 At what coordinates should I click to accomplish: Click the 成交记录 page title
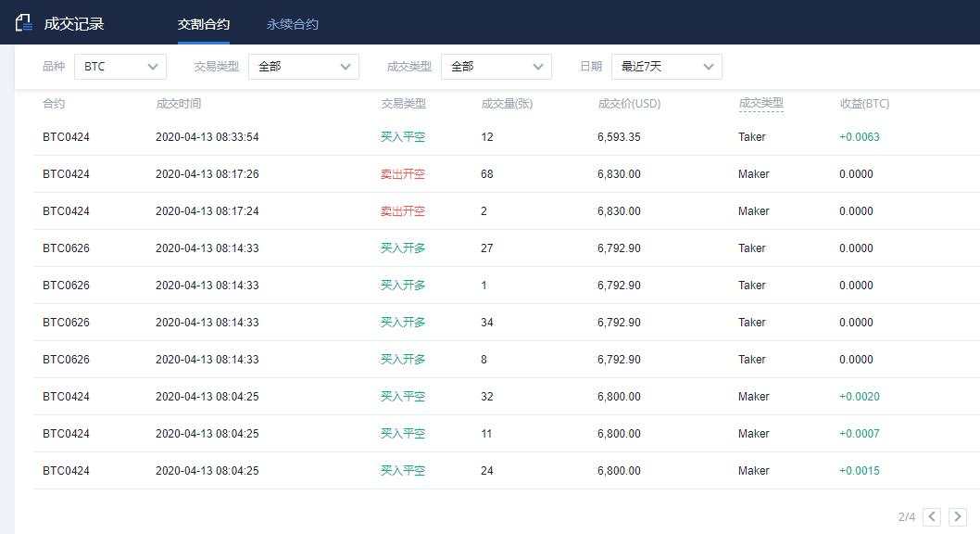pos(74,24)
